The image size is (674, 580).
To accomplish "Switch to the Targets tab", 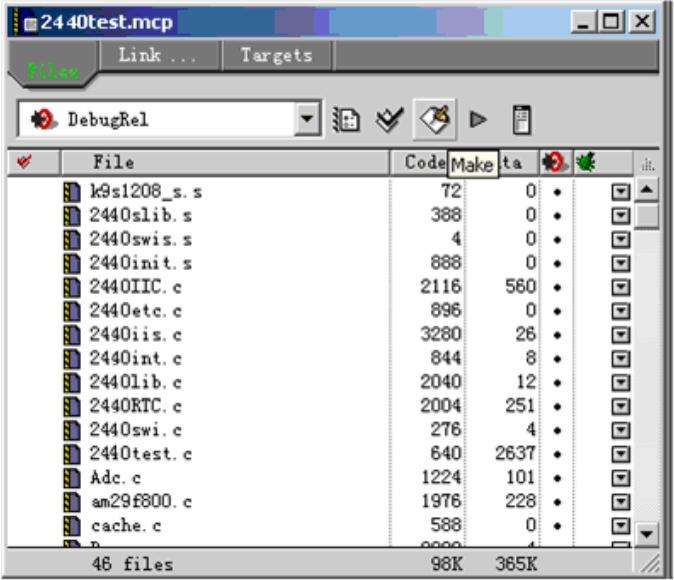I will click(x=276, y=55).
